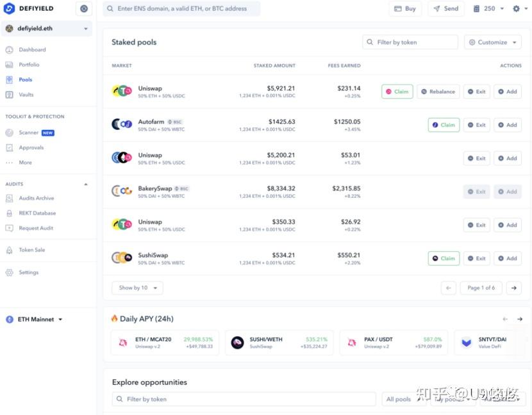Screen dimensions: 532x415
Task: Open Audits Archive
Action: pos(37,198)
